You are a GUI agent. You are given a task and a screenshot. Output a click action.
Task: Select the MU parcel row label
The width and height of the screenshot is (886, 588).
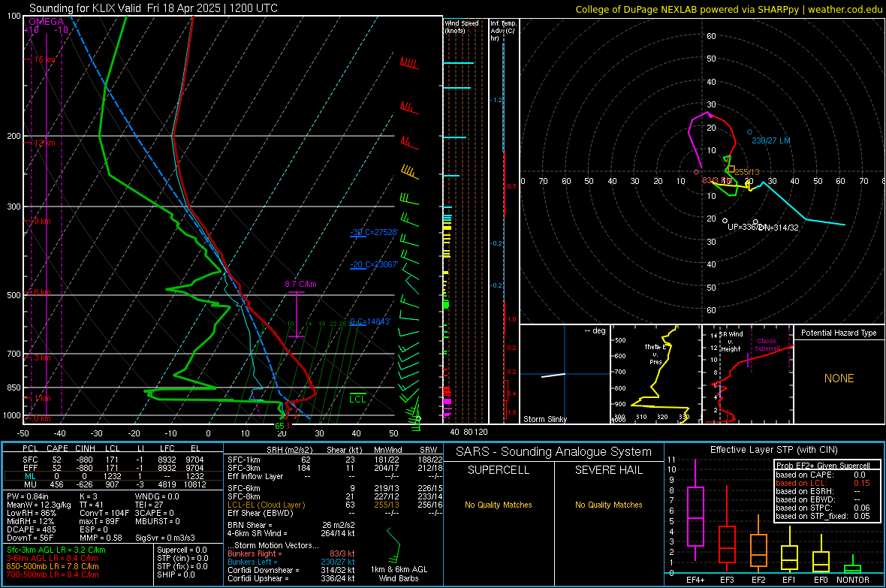30,484
